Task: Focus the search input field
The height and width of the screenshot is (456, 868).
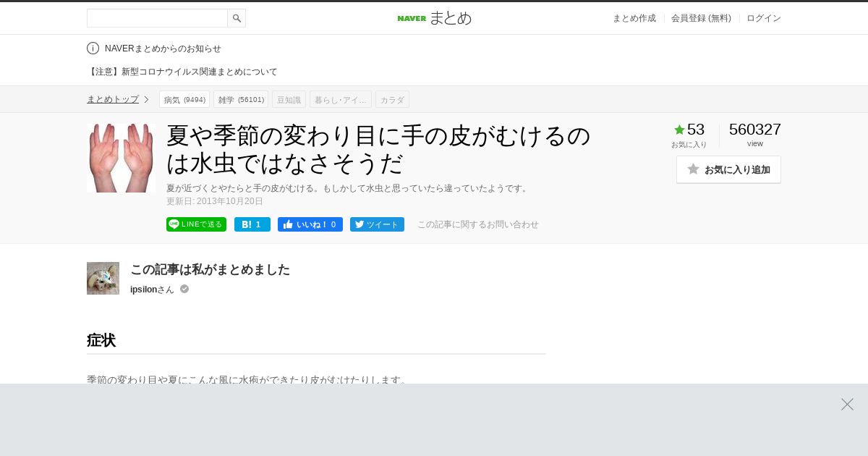Action: pos(157,18)
